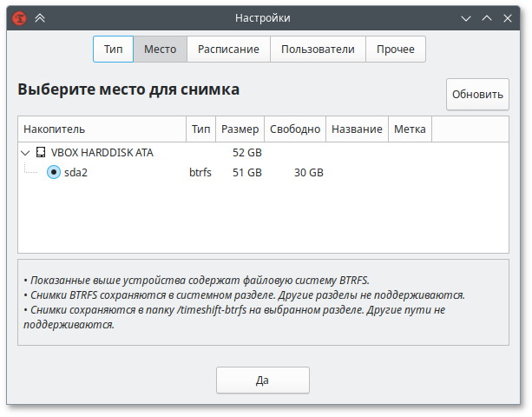Sort by the Название column header
This screenshot has width=532, height=417.
[357, 129]
